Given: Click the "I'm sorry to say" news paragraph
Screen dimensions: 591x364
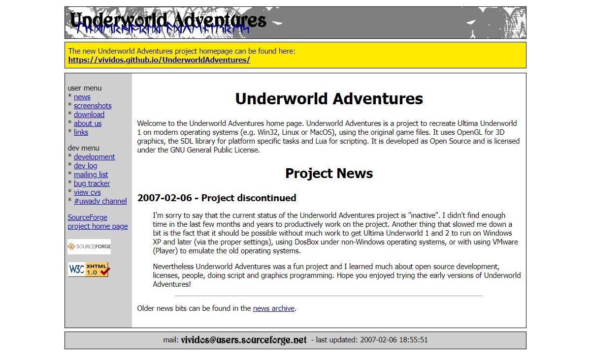Looking at the screenshot, I should pos(336,233).
